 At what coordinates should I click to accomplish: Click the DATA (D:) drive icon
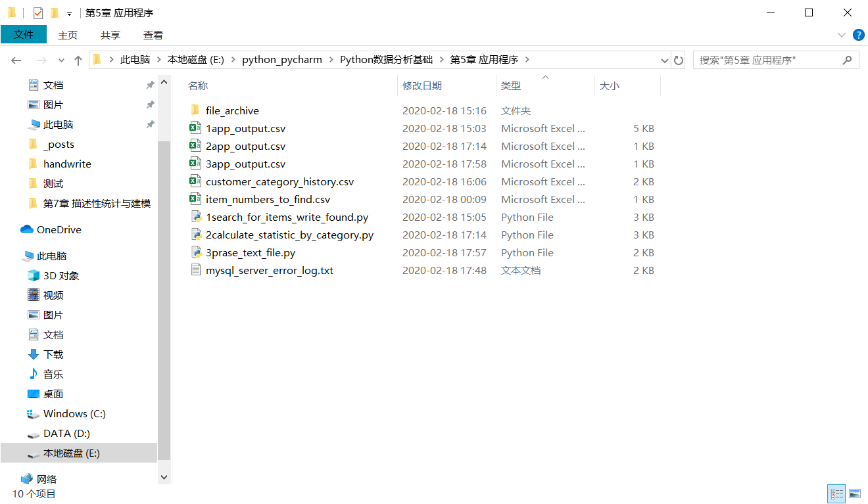(34, 434)
